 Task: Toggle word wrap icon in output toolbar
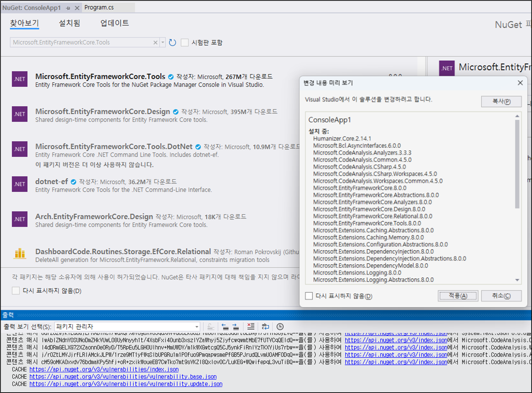point(265,327)
